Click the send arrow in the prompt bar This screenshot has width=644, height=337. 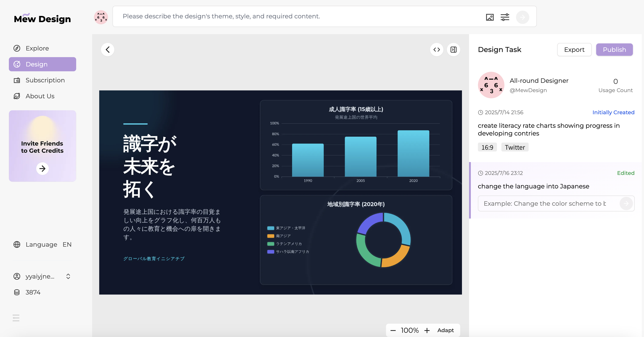[522, 17]
